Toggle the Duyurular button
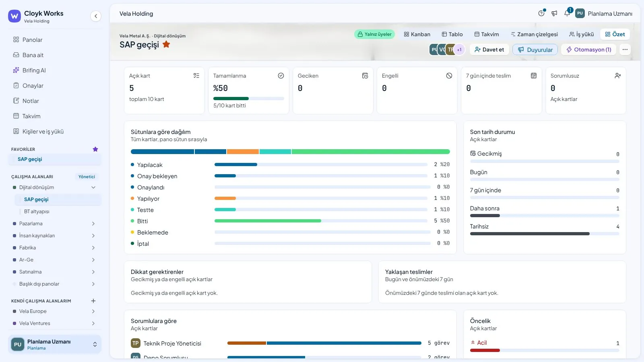Screen dimensions: 644x362 [535, 49]
